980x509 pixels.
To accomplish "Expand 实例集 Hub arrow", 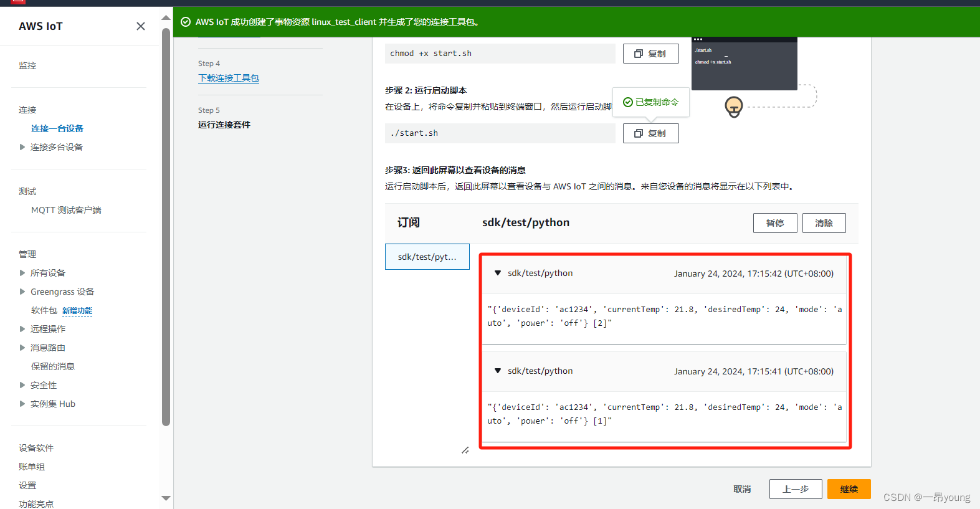I will 22,404.
